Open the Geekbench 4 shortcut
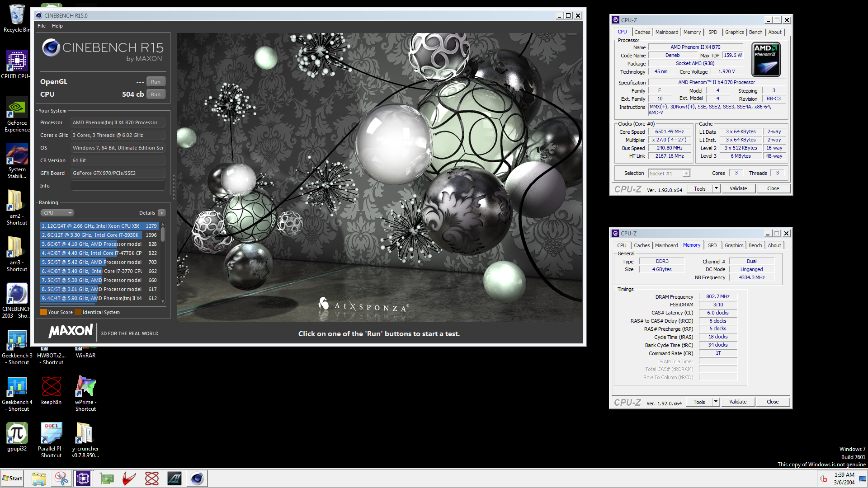The height and width of the screenshot is (488, 868). click(x=17, y=394)
